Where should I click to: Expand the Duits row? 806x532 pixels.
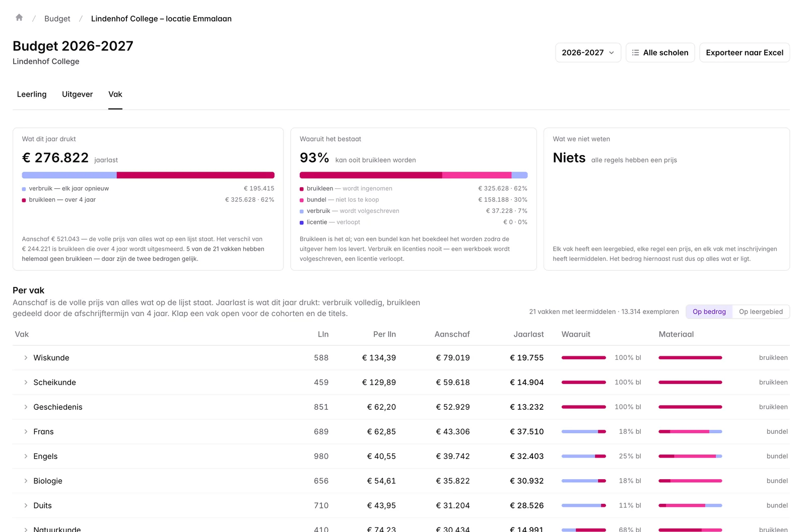[x=26, y=506]
